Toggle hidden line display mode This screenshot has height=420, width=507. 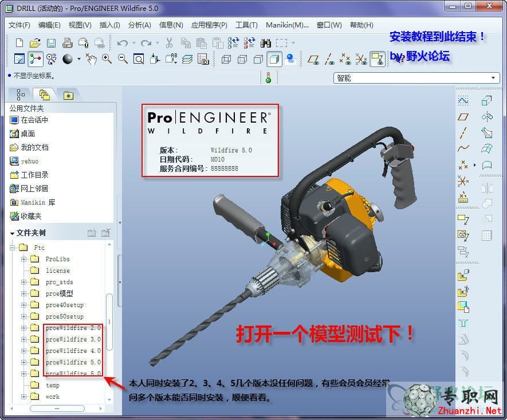click(242, 59)
